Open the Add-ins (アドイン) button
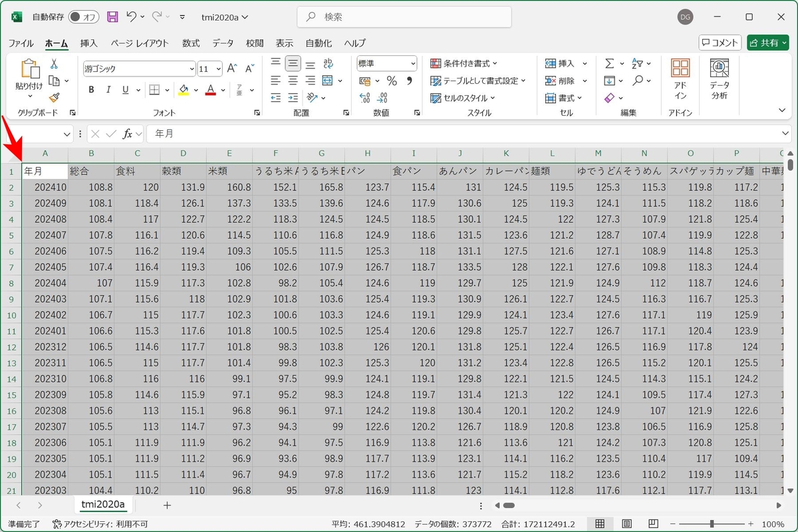The height and width of the screenshot is (532, 798). (680, 79)
